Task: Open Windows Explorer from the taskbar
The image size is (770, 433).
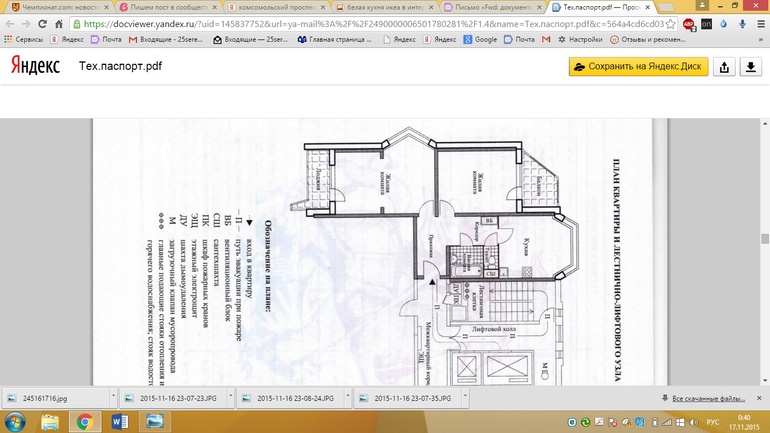Action: (x=51, y=422)
